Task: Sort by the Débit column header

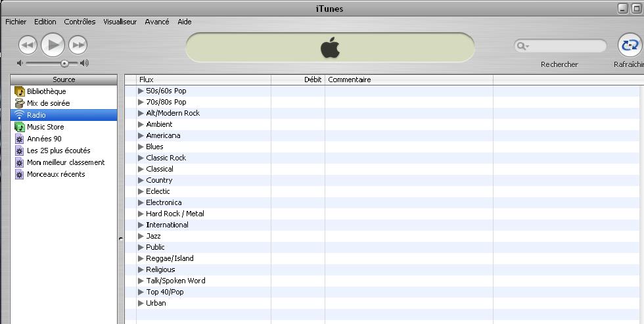Action: pos(298,80)
